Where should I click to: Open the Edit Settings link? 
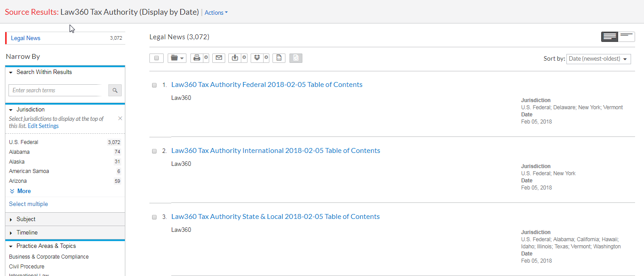click(x=43, y=126)
